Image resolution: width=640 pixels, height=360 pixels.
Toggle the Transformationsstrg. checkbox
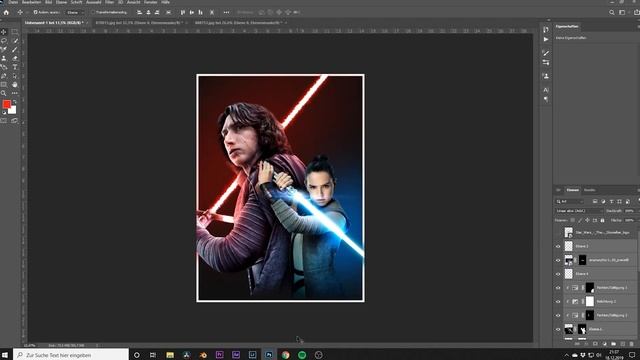(x=93, y=13)
